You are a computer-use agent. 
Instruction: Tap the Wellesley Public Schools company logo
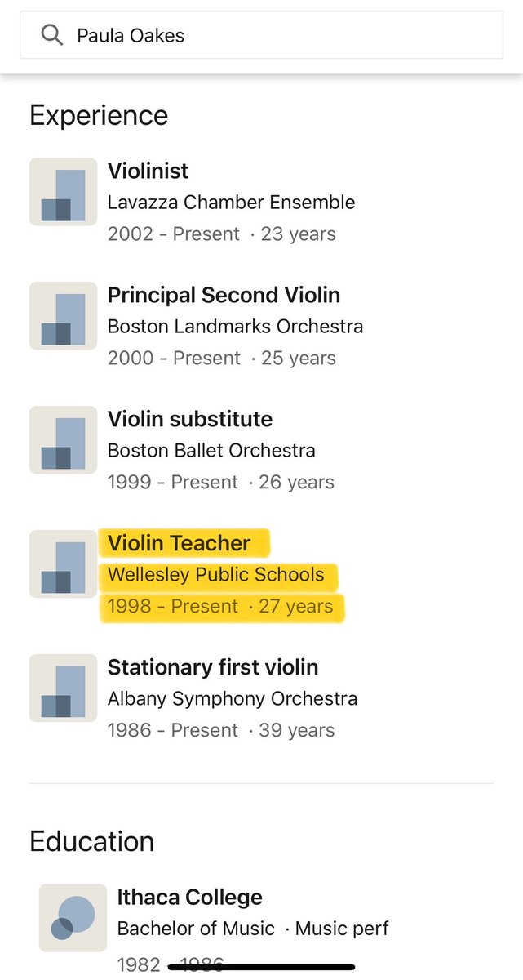(x=63, y=564)
